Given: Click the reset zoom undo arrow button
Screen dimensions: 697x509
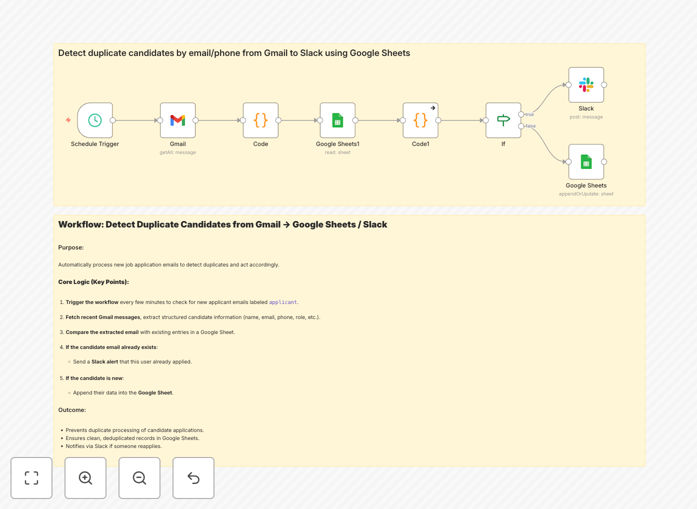Looking at the screenshot, I should coord(193,478).
